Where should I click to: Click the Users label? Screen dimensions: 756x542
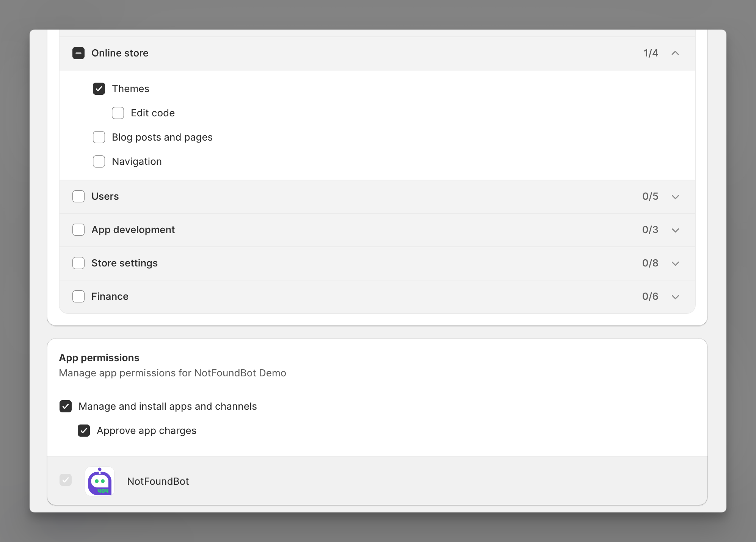pos(105,196)
